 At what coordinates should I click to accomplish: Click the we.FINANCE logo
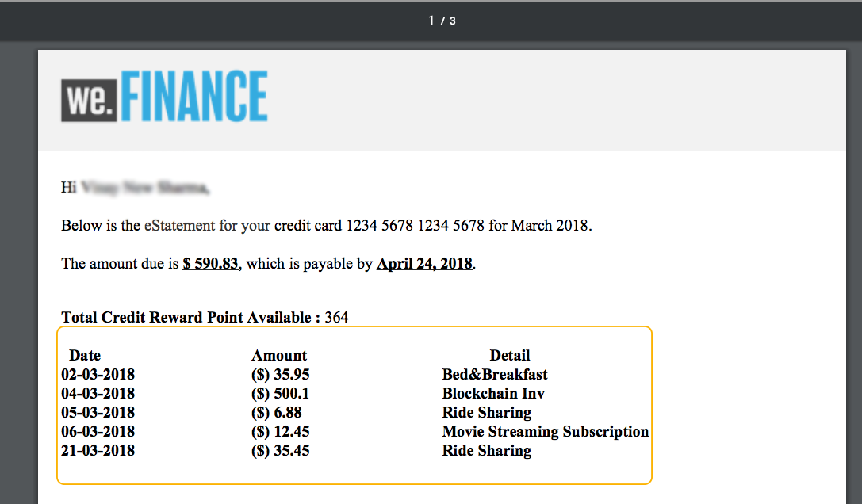[x=164, y=96]
